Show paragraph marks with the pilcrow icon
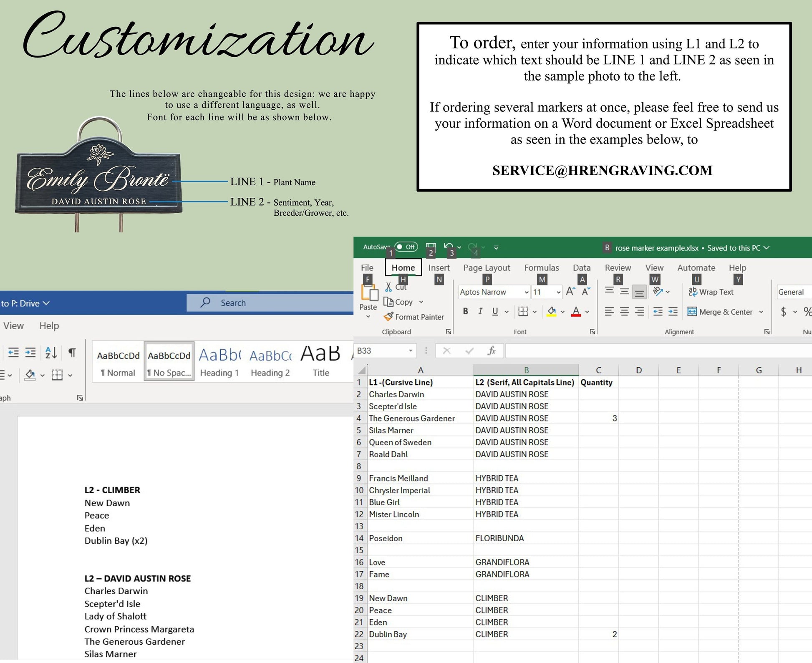The height and width of the screenshot is (663, 812). pyautogui.click(x=72, y=353)
